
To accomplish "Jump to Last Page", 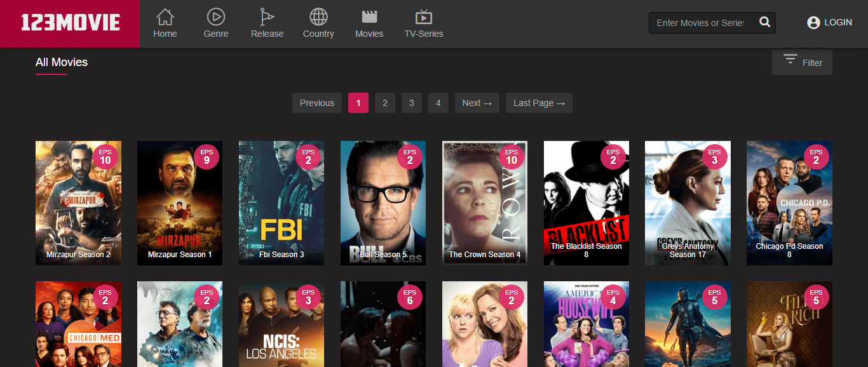I will tap(539, 103).
